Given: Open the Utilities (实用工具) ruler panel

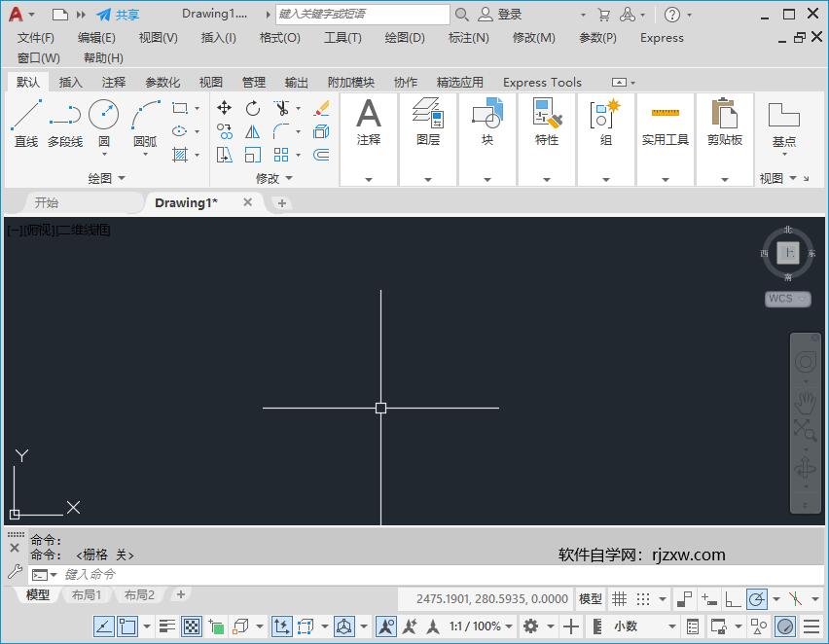Looking at the screenshot, I should (666, 139).
